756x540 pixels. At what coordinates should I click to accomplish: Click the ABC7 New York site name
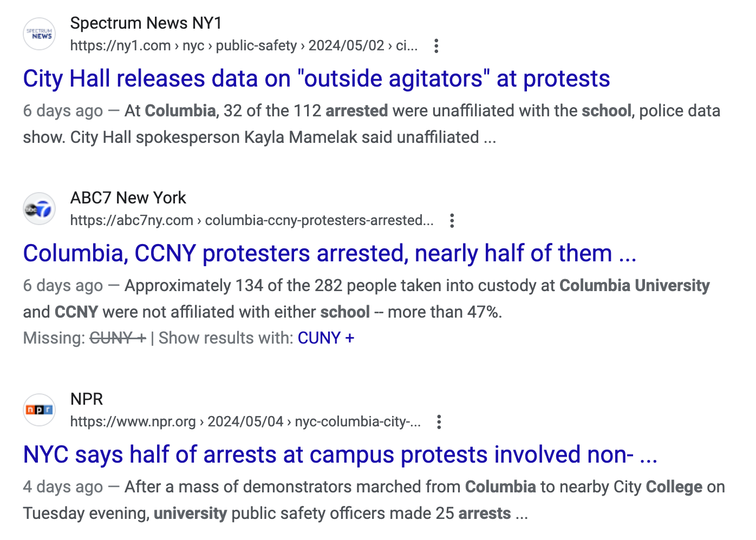pyautogui.click(x=128, y=198)
